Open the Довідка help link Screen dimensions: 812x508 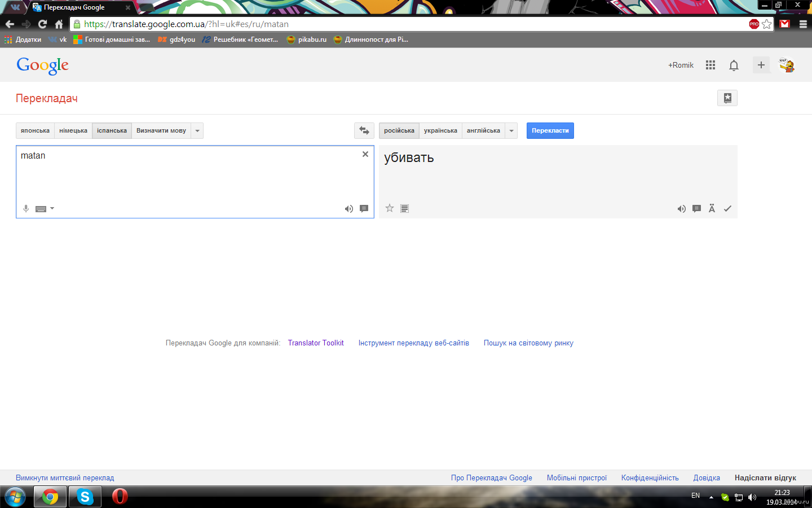(707, 478)
